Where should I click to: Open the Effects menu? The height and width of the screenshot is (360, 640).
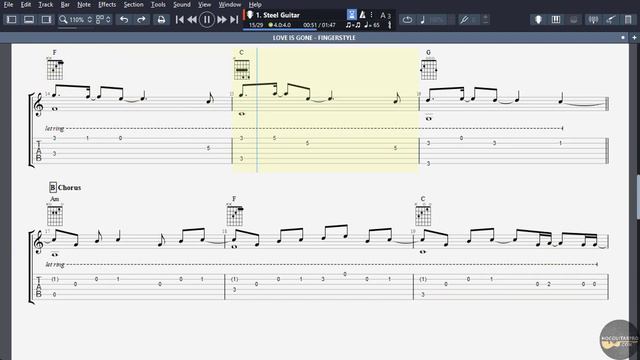107,4
